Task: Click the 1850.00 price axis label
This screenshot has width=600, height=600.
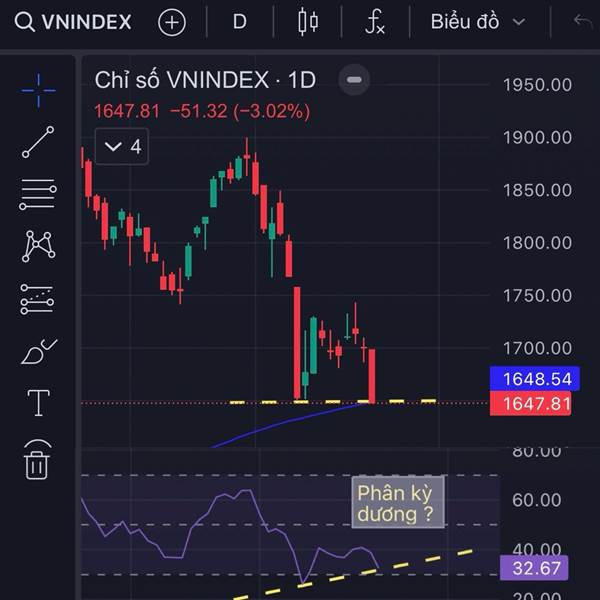Action: coord(537,190)
